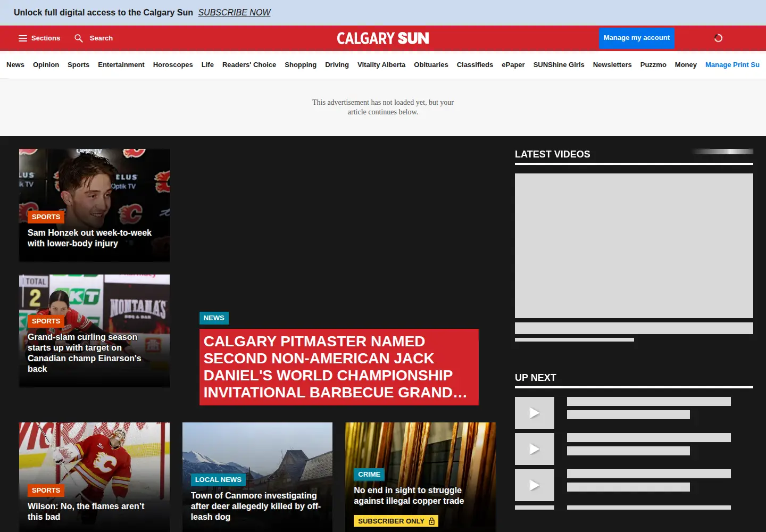Open Vitality Alberta section
Screen dimensions: 766x532
pyautogui.click(x=381, y=65)
